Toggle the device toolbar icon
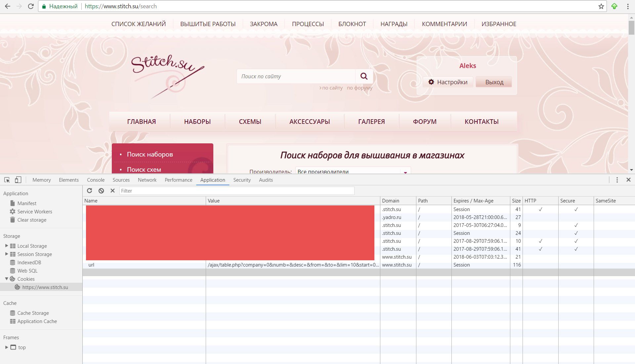635x364 pixels. coord(18,180)
